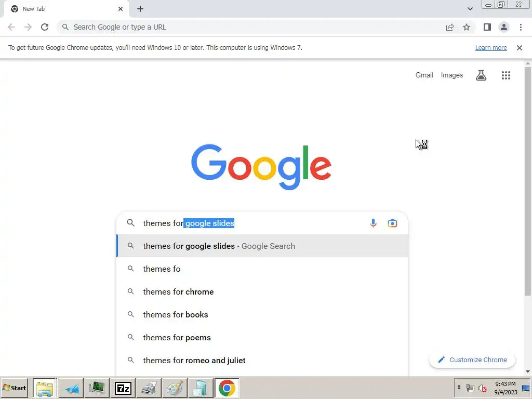Start voice search with the microphone
The image size is (532, 399).
pos(373,223)
